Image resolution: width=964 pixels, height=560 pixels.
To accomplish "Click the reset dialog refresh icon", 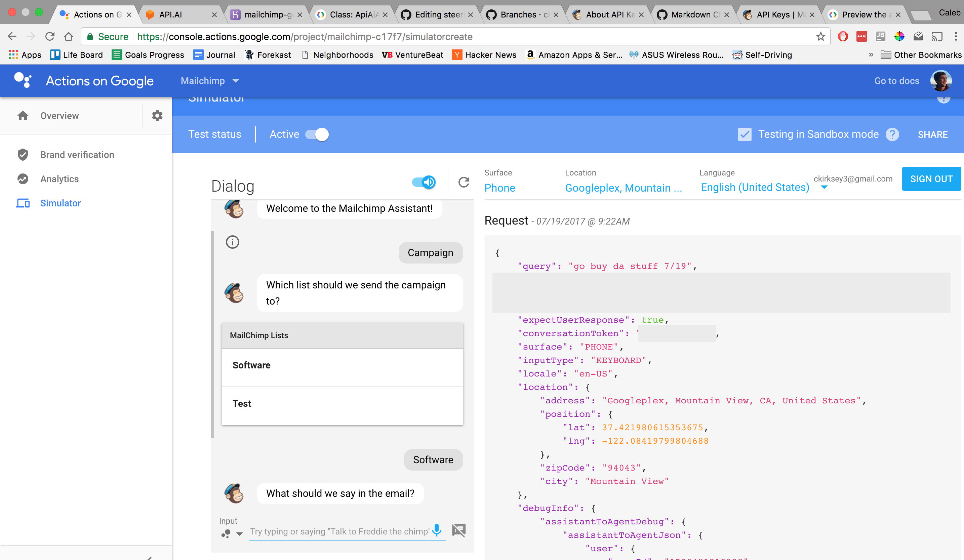I will [x=464, y=182].
